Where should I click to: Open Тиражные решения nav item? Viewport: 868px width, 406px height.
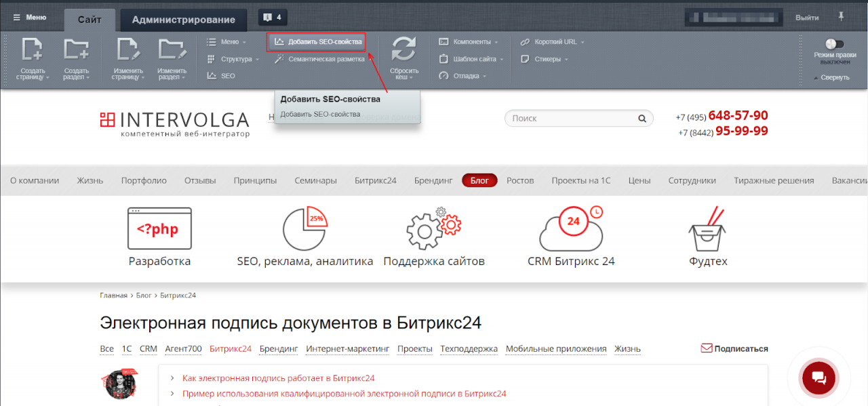pyautogui.click(x=774, y=180)
